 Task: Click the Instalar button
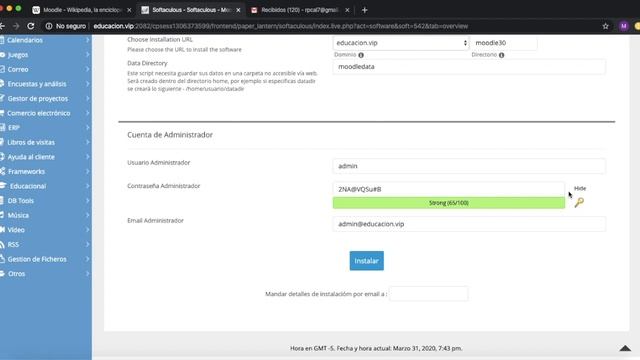click(367, 261)
